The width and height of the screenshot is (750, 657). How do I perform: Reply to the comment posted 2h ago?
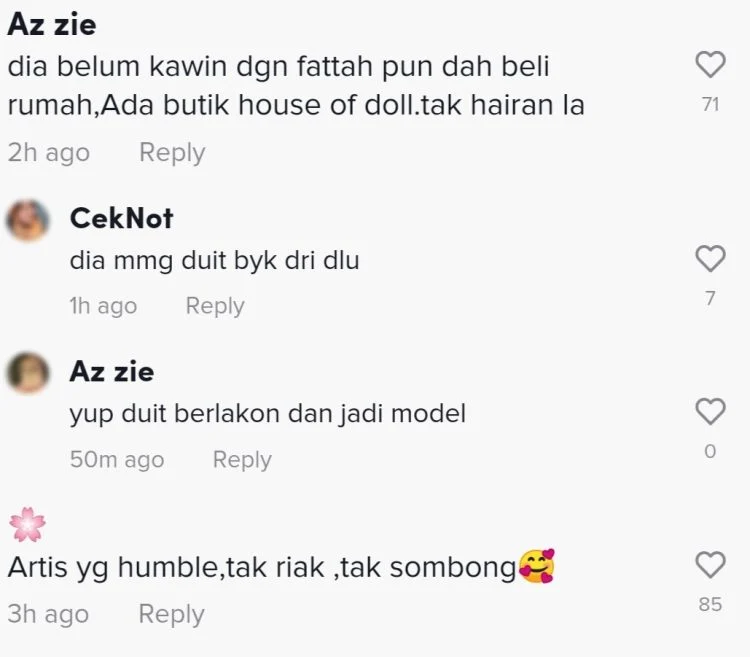172,153
